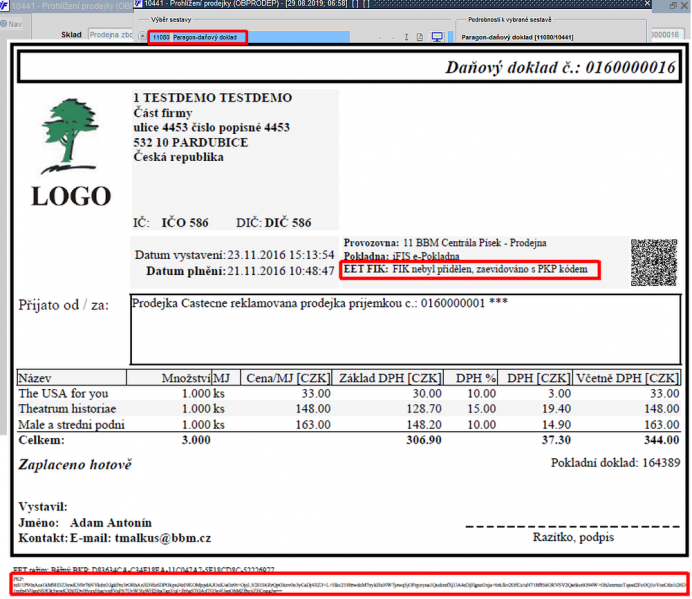Close the background main window
This screenshot has height=599, width=692.
pyautogui.click(x=686, y=6)
